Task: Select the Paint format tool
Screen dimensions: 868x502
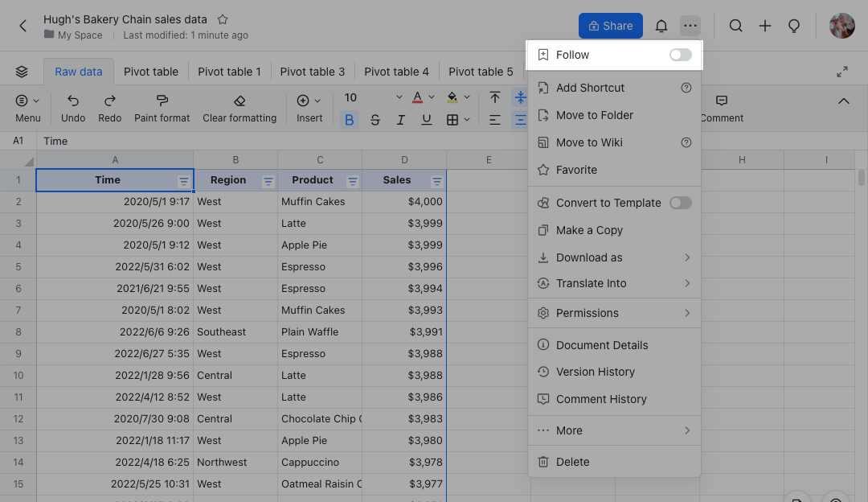Action: (x=162, y=101)
